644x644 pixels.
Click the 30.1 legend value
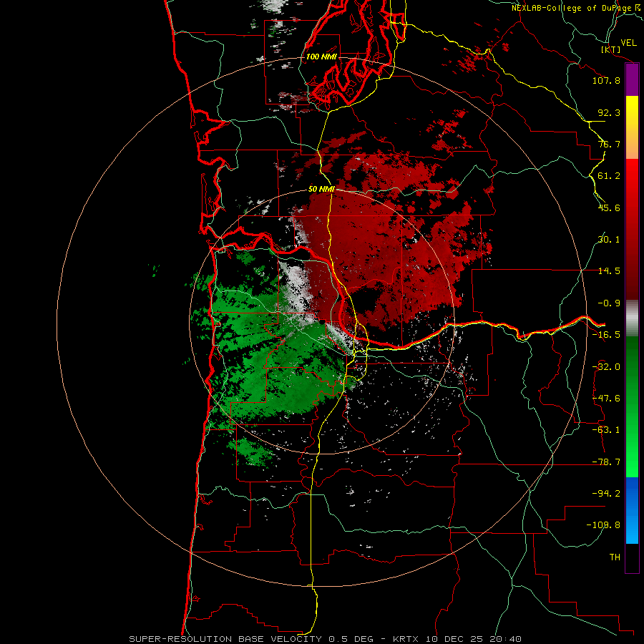pos(609,240)
